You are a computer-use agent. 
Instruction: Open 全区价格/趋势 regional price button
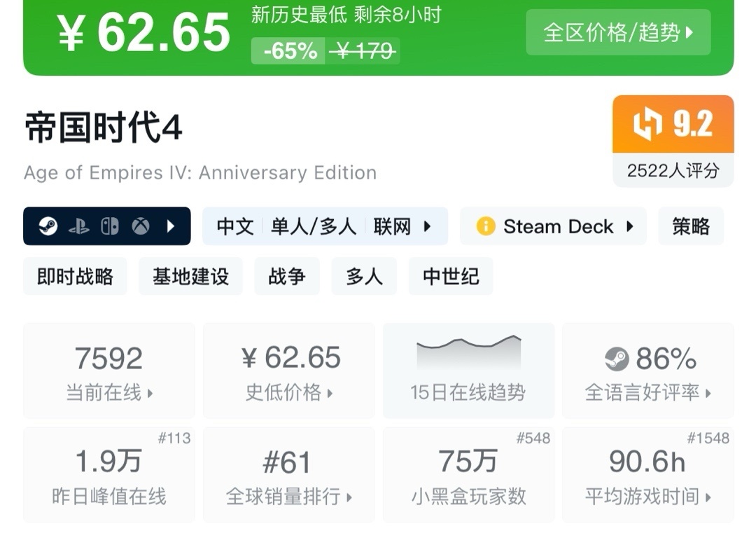618,32
